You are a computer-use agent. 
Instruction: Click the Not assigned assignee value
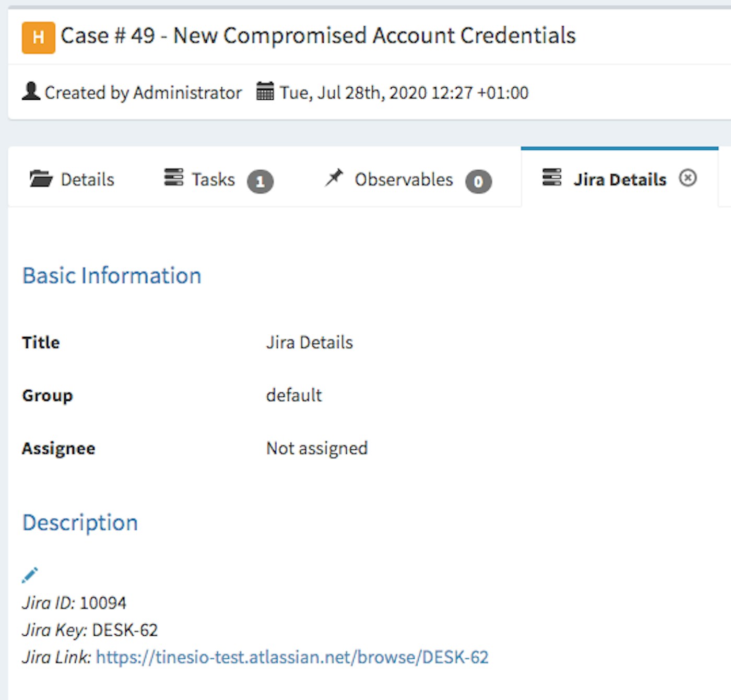[317, 448]
